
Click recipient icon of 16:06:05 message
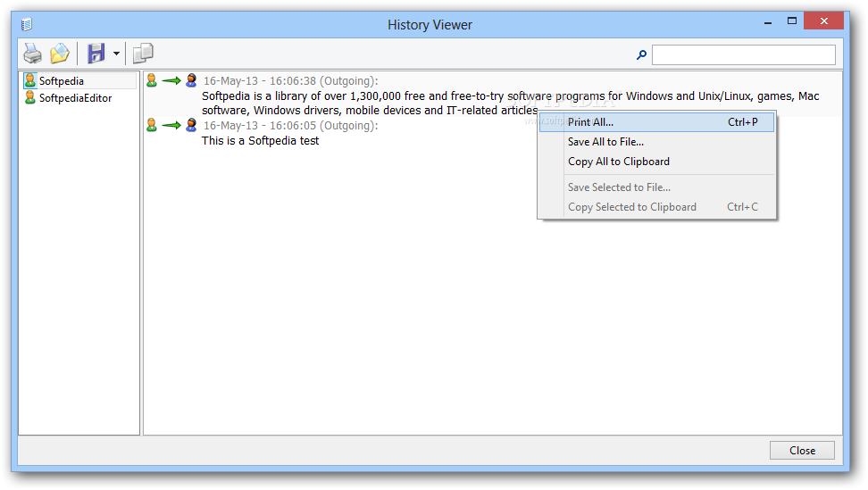(191, 125)
